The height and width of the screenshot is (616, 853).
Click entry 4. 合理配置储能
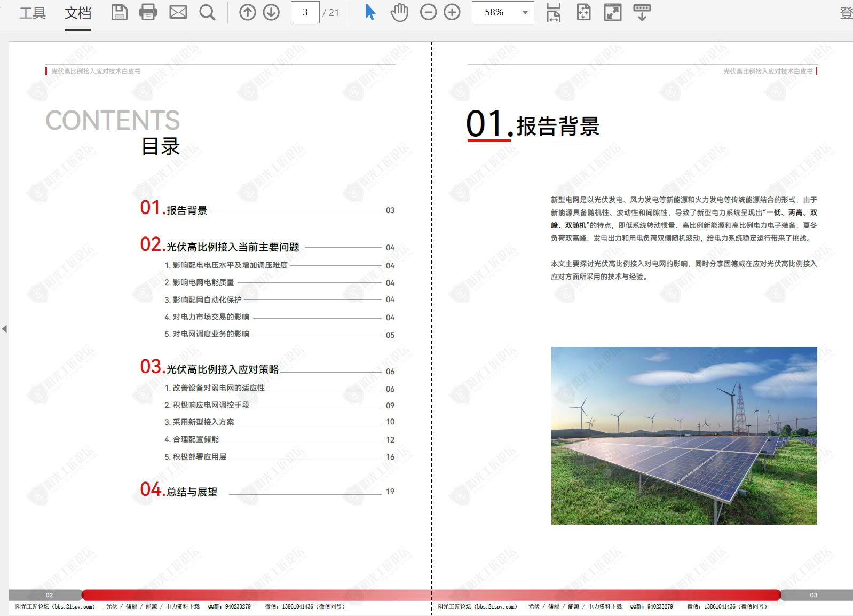pos(192,439)
